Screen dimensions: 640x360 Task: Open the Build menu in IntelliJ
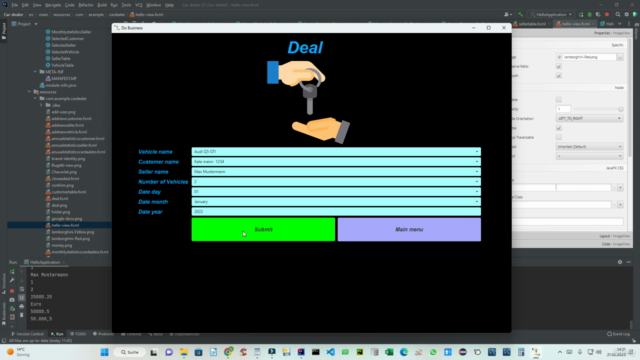click(x=102, y=5)
